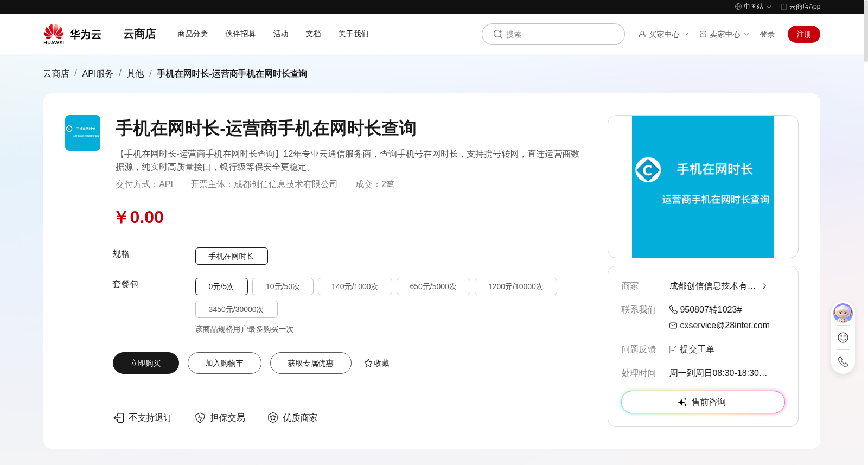Select the 手机在网时长 specification
Screen dimensions: 868x465
231,256
